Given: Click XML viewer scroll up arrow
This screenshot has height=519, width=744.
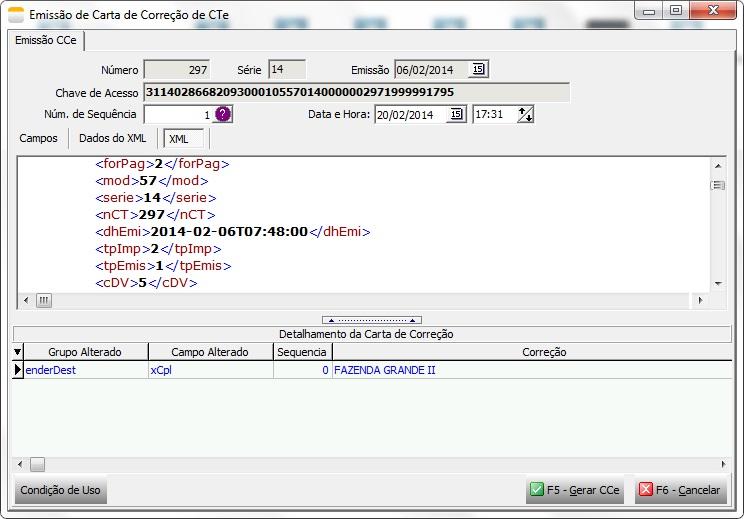Looking at the screenshot, I should click(718, 166).
